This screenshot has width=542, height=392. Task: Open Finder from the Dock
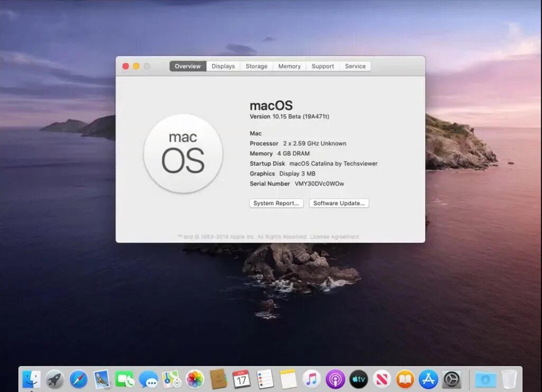point(31,379)
